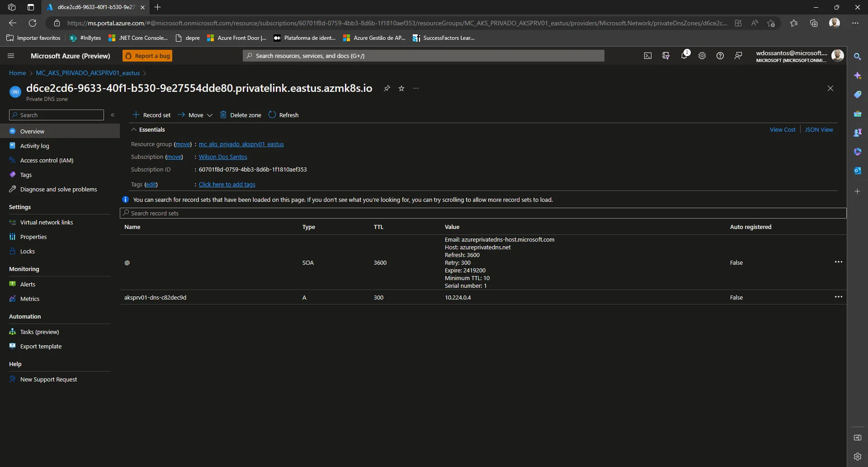868x467 pixels.
Task: Add a new Record set
Action: click(x=151, y=115)
